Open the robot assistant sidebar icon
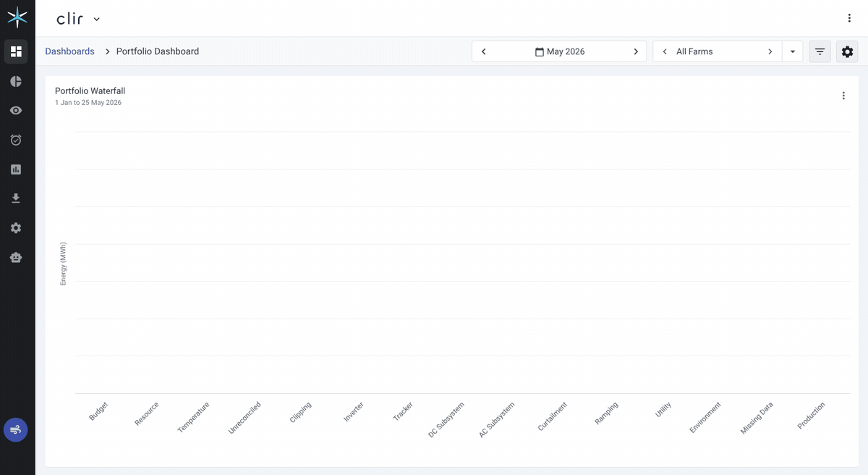 (16, 257)
